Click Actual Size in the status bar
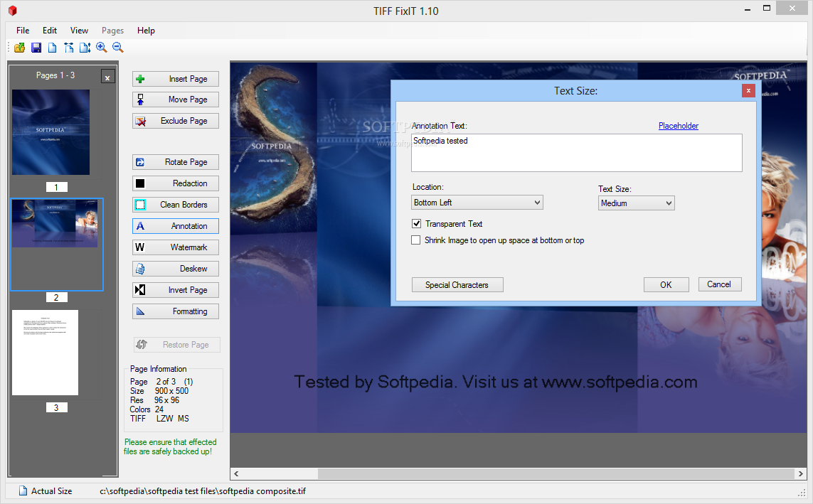 (46, 491)
